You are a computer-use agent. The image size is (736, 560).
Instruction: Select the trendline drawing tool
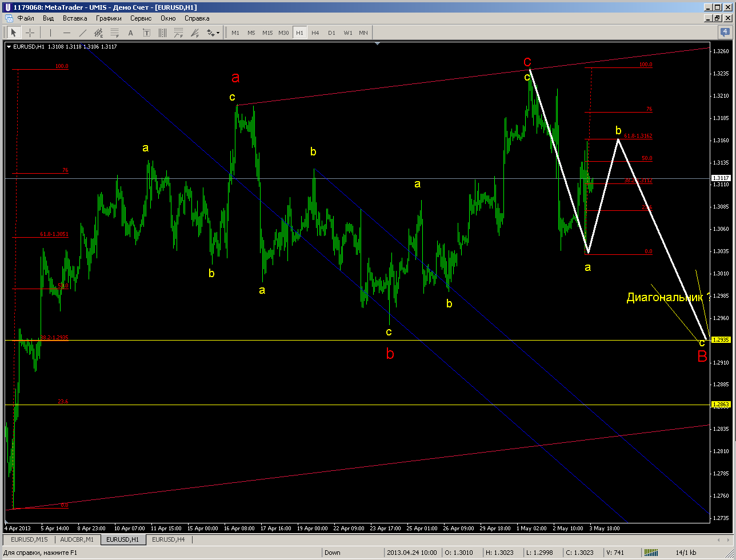pos(82,33)
